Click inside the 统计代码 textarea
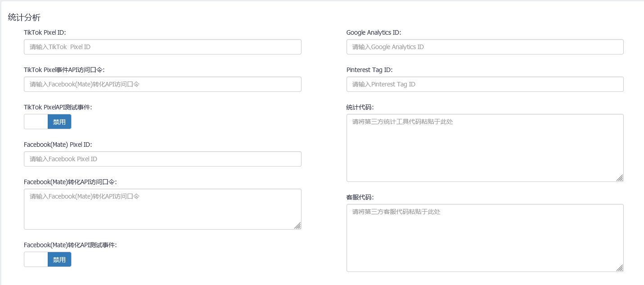 point(485,148)
